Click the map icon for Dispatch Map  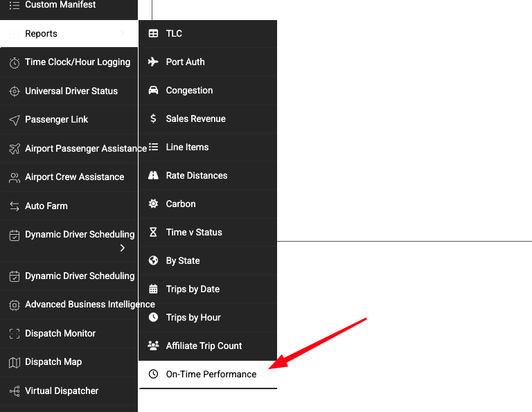[x=14, y=362]
